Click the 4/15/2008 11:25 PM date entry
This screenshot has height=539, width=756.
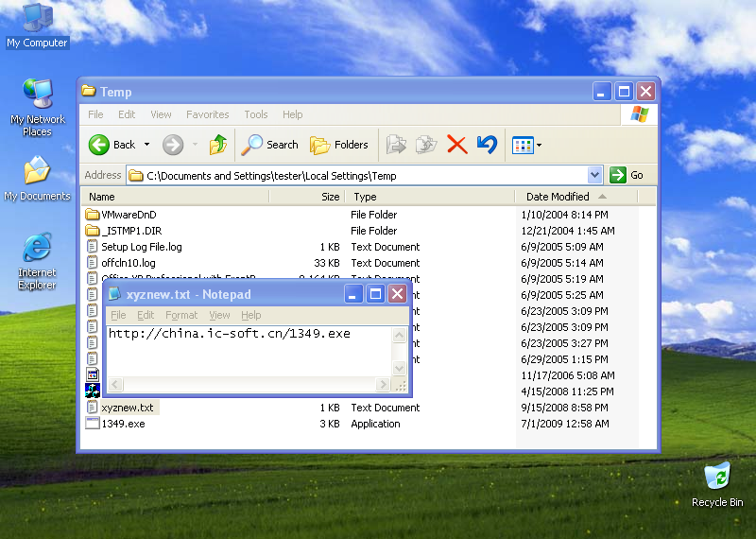[567, 391]
